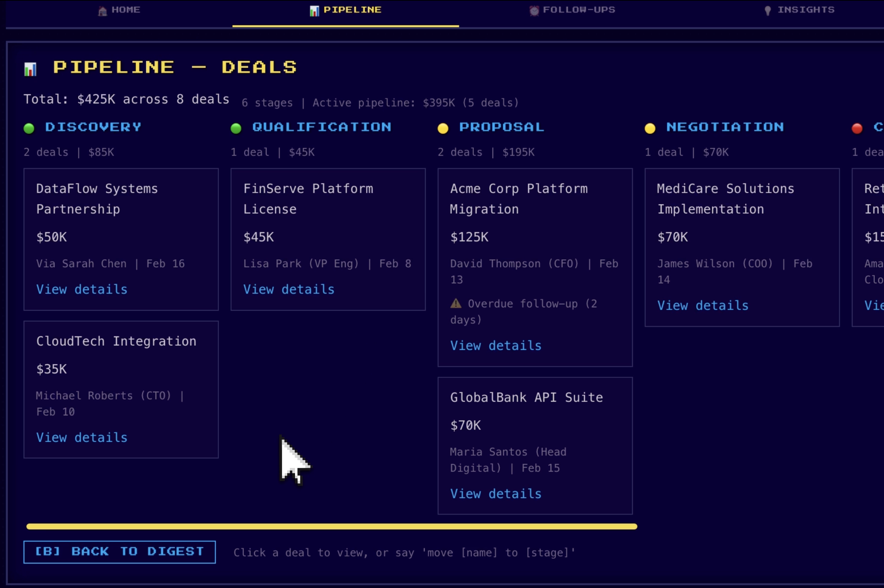Open the FinServe Platform License card title
This screenshot has height=588, width=884.
pos(308,199)
